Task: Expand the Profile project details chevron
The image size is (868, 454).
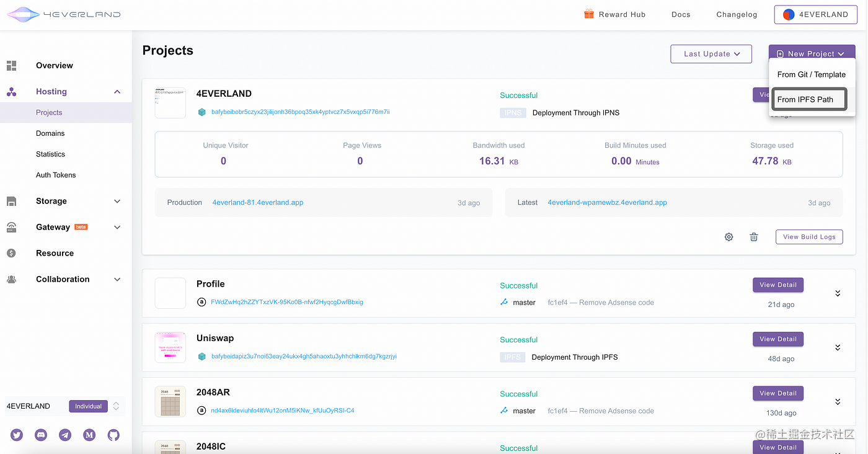Action: tap(838, 293)
